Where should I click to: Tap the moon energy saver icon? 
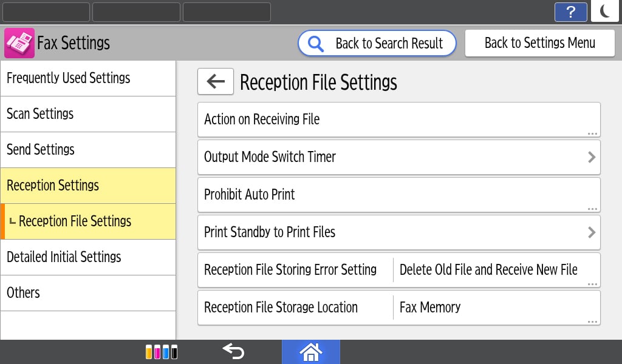click(604, 12)
